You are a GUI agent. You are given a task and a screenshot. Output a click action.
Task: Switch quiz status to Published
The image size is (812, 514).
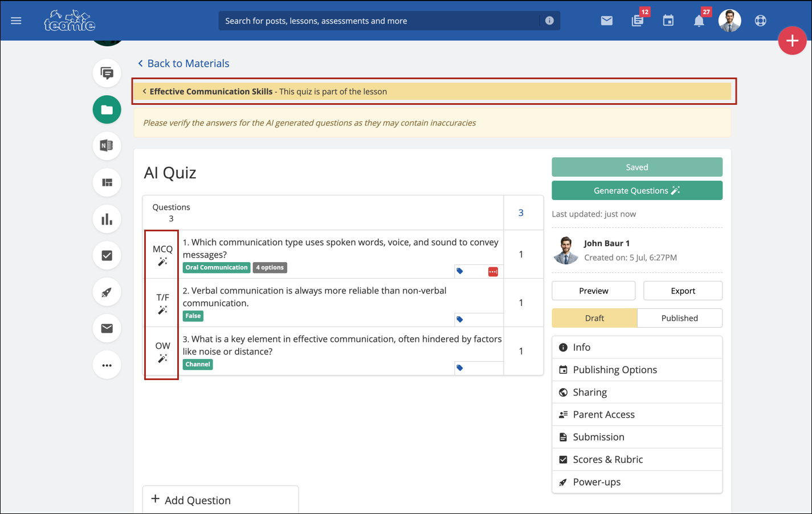(x=680, y=318)
